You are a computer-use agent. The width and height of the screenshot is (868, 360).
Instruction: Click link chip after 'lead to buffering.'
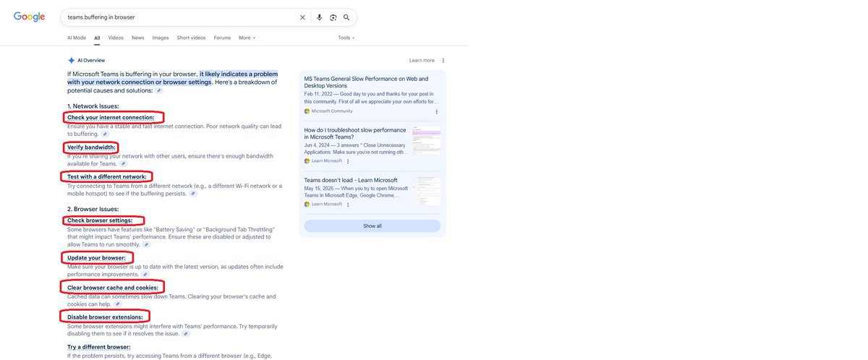click(x=104, y=134)
